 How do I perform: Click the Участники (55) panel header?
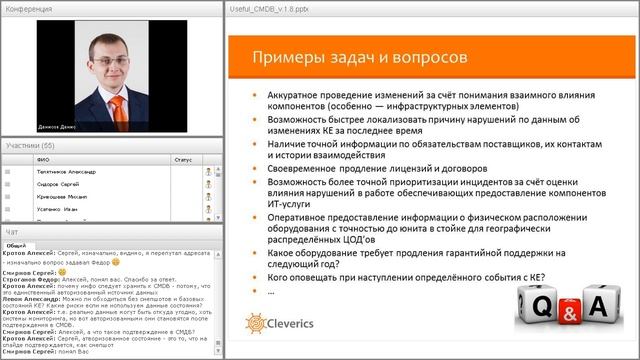112,146
